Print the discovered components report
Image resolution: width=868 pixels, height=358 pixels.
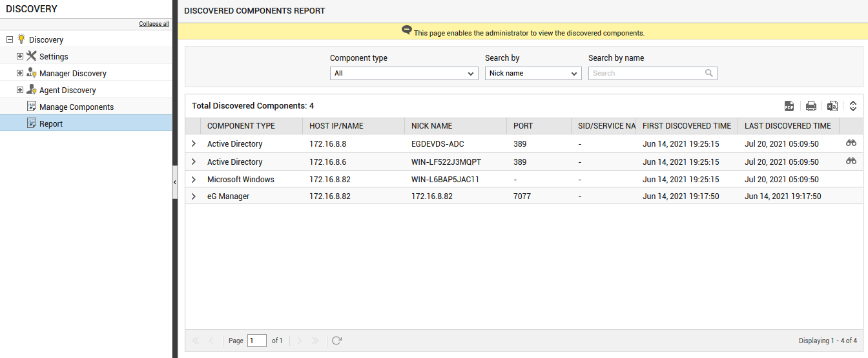pyautogui.click(x=811, y=106)
